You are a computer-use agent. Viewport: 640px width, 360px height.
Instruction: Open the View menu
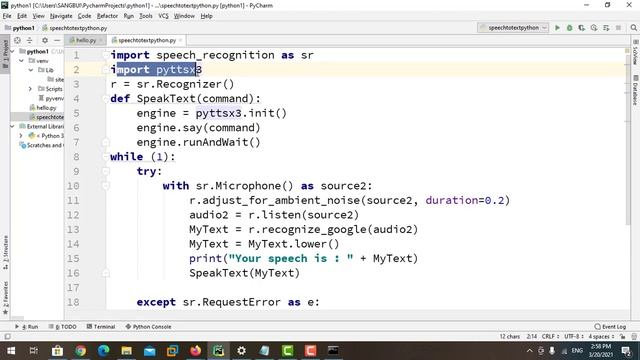38,16
